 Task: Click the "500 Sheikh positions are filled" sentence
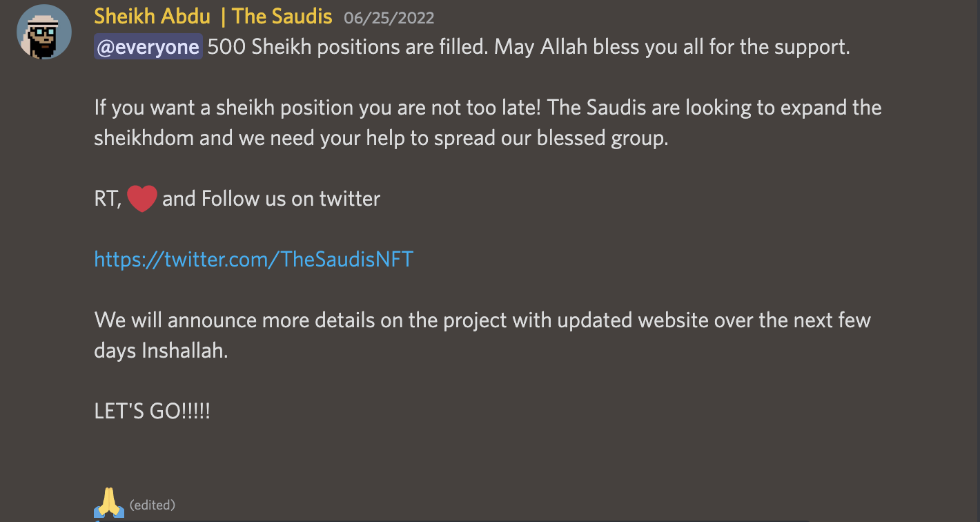pyautogui.click(x=349, y=48)
